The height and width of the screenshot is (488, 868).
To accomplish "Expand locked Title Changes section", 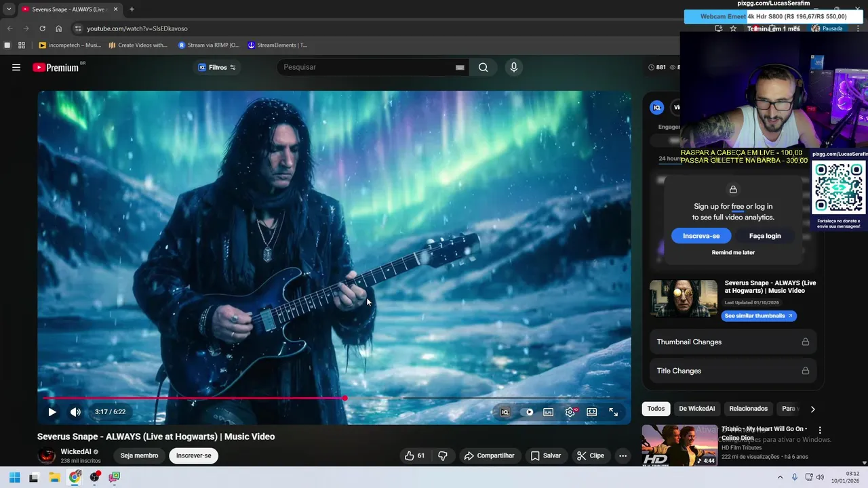I will coord(732,371).
